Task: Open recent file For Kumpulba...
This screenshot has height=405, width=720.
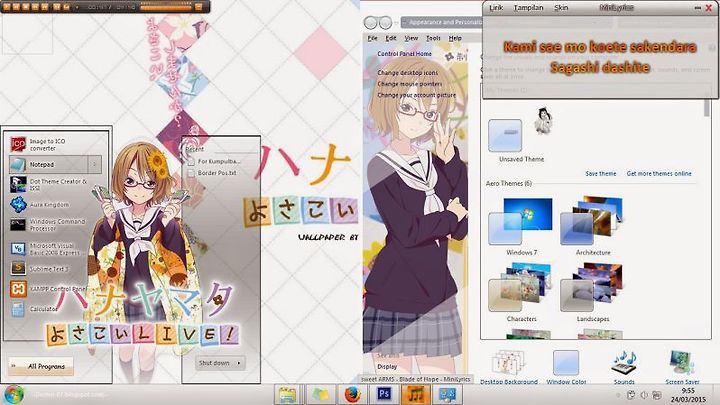Action: tap(215, 161)
